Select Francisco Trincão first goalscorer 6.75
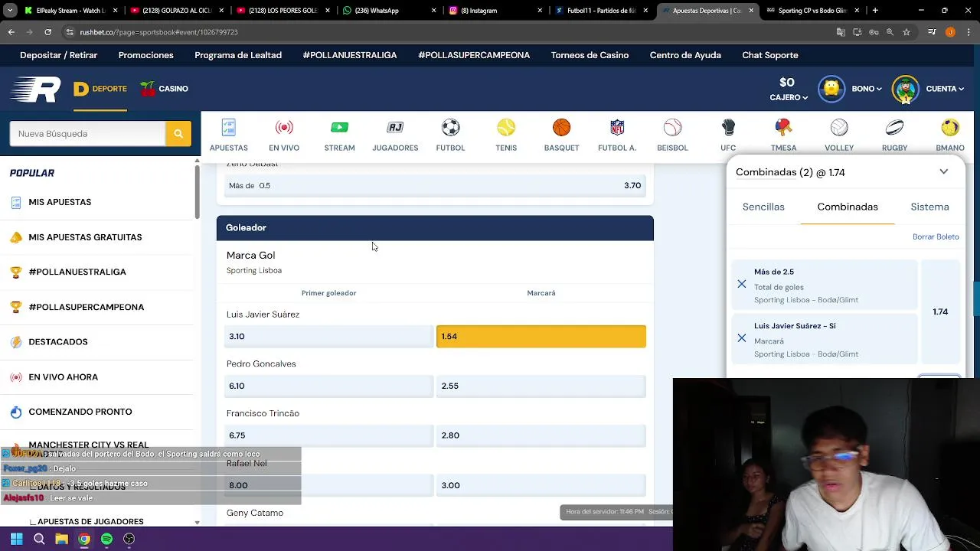Image resolution: width=980 pixels, height=551 pixels. click(x=329, y=435)
